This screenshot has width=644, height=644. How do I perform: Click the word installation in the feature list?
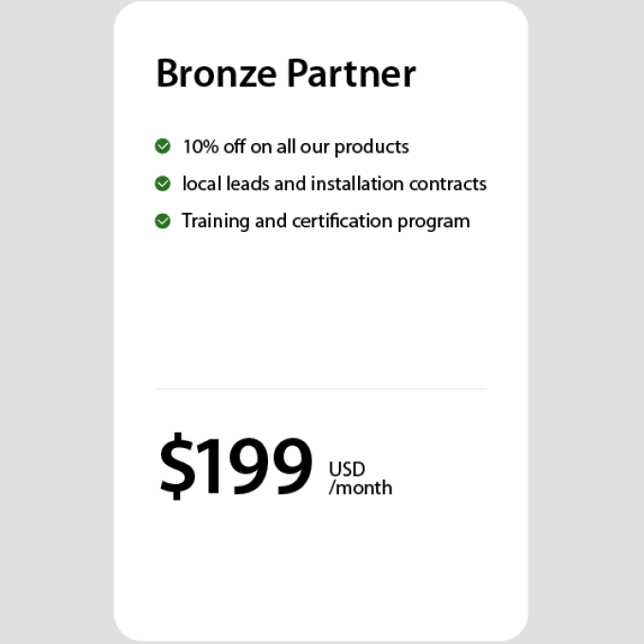coord(357,184)
